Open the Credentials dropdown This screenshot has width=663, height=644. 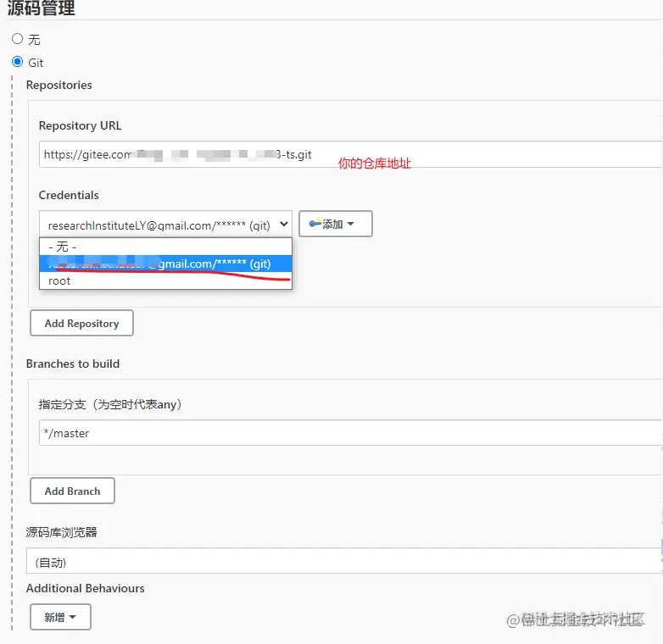click(x=165, y=225)
